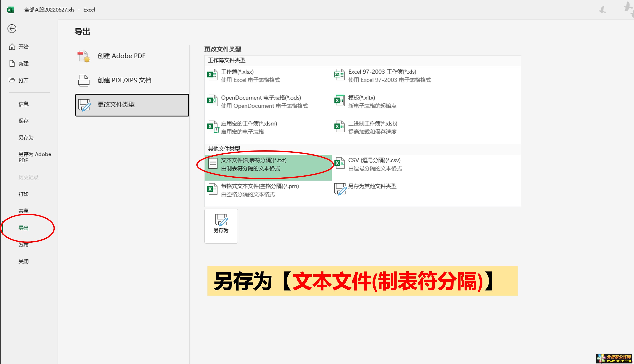Click the 更改文件类型 disk-and-pencil icon
Image resolution: width=634 pixels, height=364 pixels.
tap(84, 105)
